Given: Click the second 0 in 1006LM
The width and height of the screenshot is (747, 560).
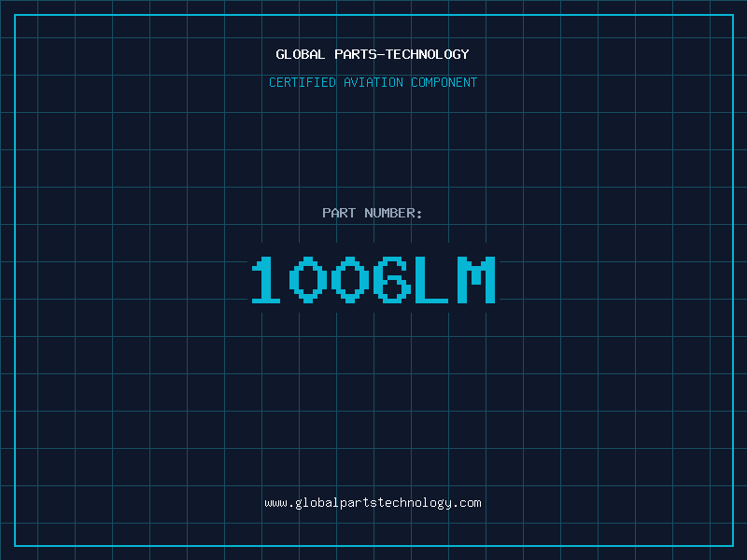Looking at the screenshot, I should pos(350,279).
